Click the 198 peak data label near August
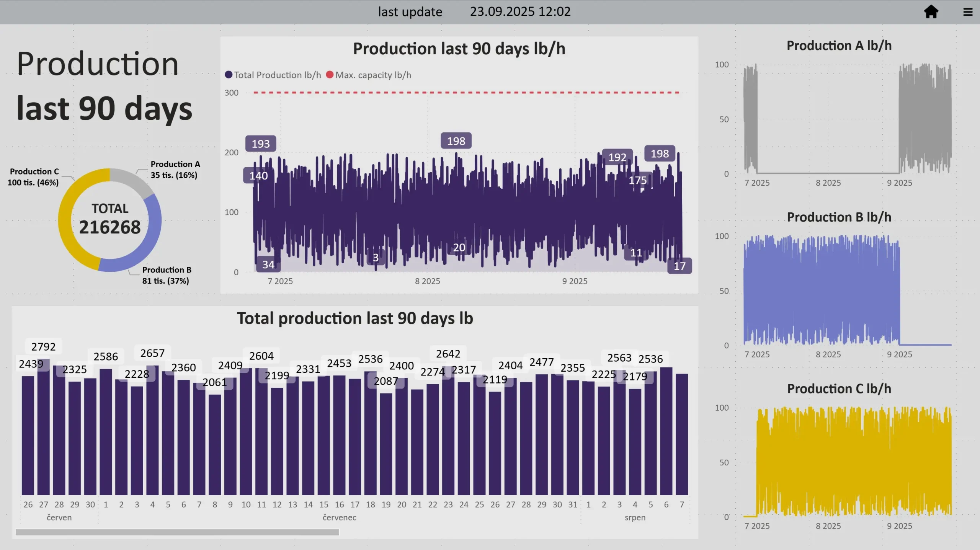 click(456, 141)
